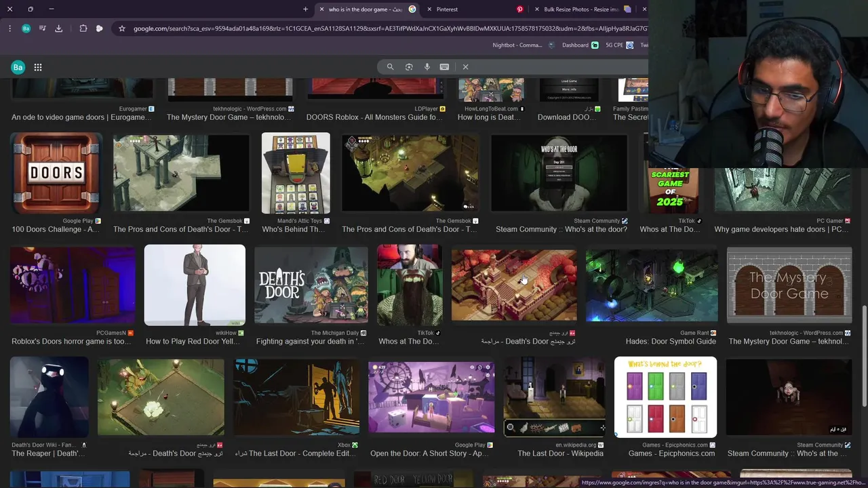Click the 'Hades: Door Symbol Guide' caption
The image size is (868, 488).
671,342
